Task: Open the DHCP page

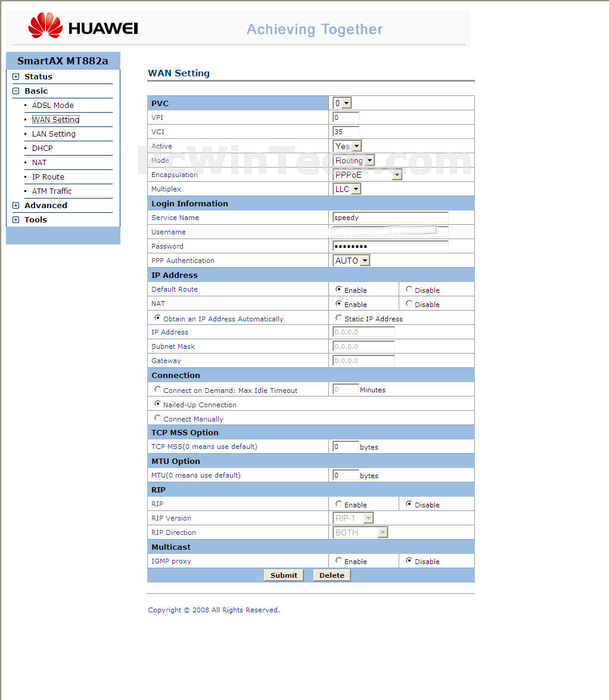Action: tap(42, 148)
